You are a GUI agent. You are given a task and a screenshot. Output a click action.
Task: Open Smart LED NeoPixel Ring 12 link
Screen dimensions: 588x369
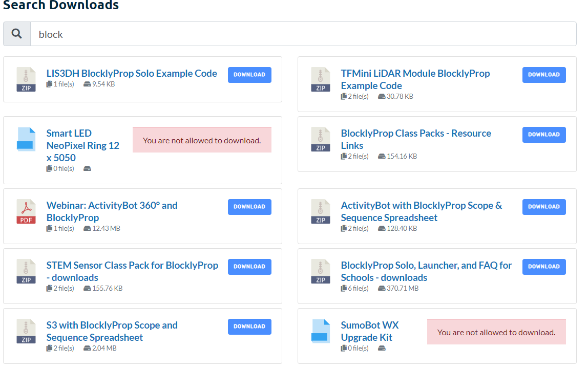pyautogui.click(x=83, y=145)
